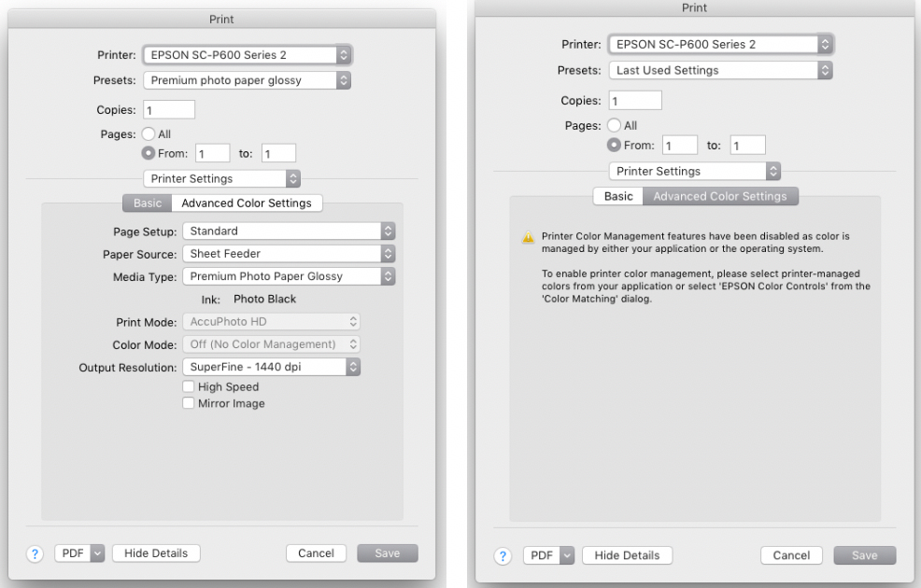921x588 pixels.
Task: Open help in the right Print dialog
Action: pos(503,555)
